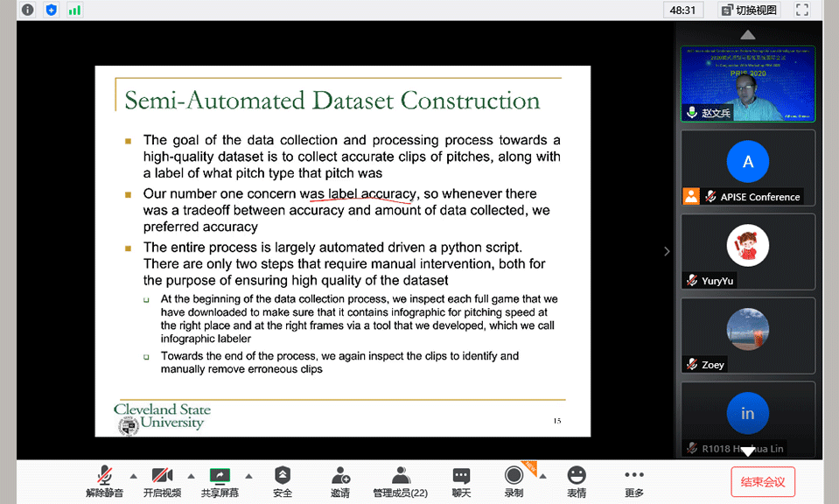Turn on camera with 开启视频
This screenshot has height=504, width=839.
tap(162, 481)
